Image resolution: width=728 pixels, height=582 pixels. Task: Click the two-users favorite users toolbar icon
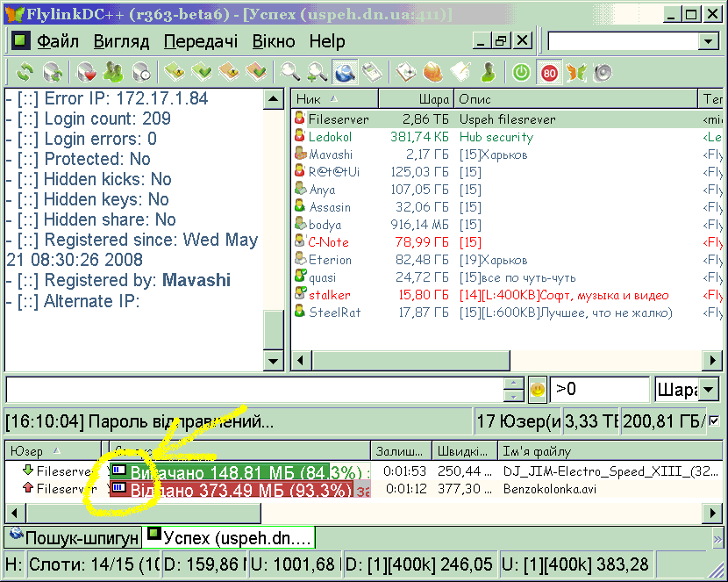(x=113, y=72)
